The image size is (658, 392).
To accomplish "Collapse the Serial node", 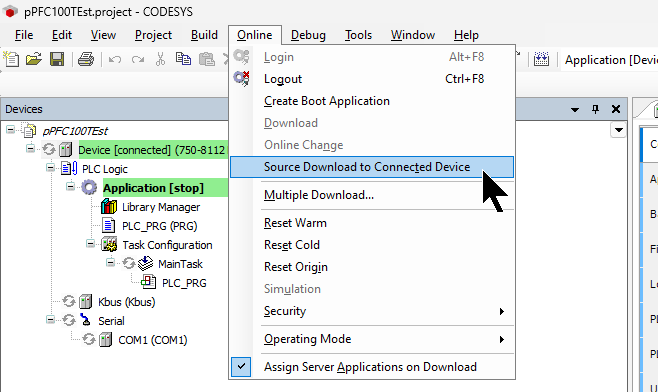I will [x=50, y=319].
